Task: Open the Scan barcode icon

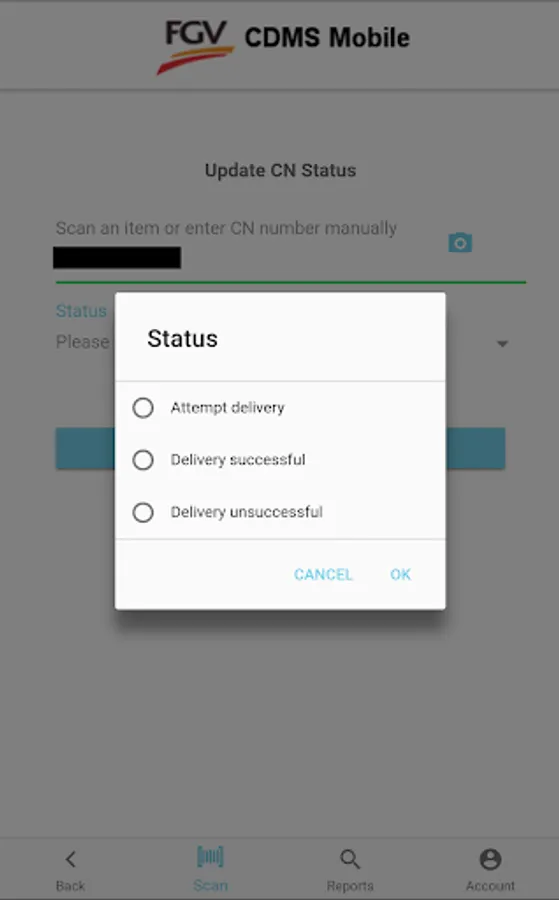Action: point(210,857)
